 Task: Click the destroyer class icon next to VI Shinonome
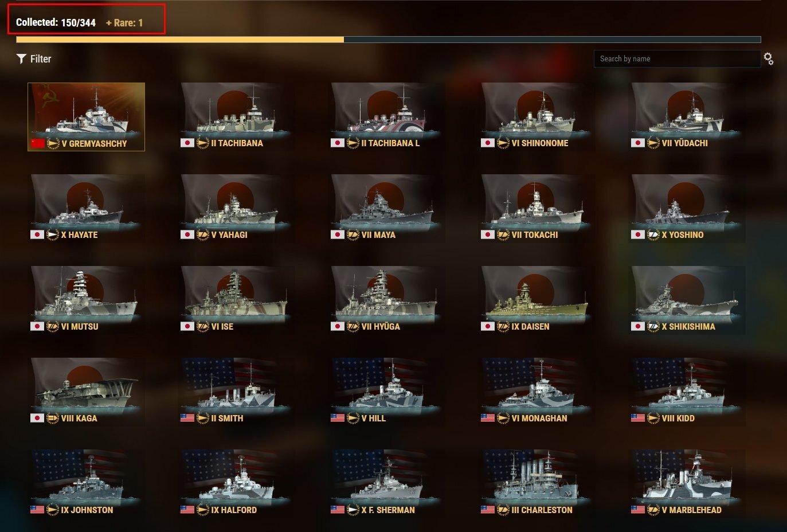503,143
